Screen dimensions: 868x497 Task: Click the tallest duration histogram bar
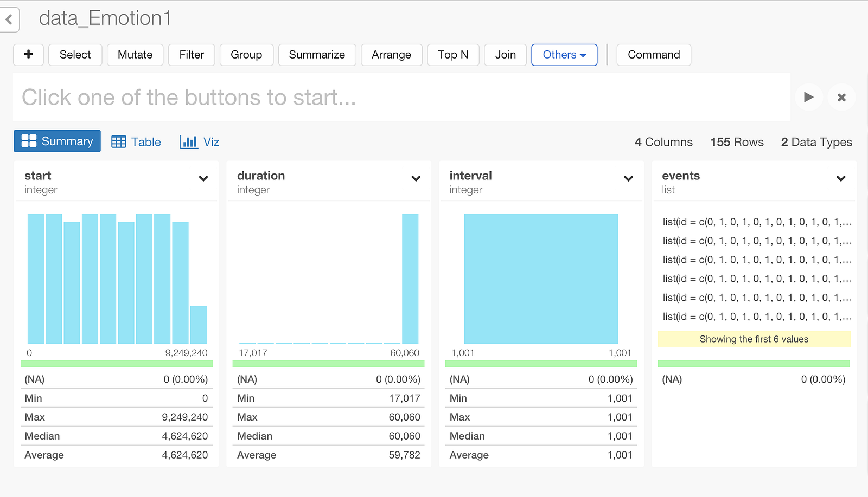pyautogui.click(x=410, y=279)
